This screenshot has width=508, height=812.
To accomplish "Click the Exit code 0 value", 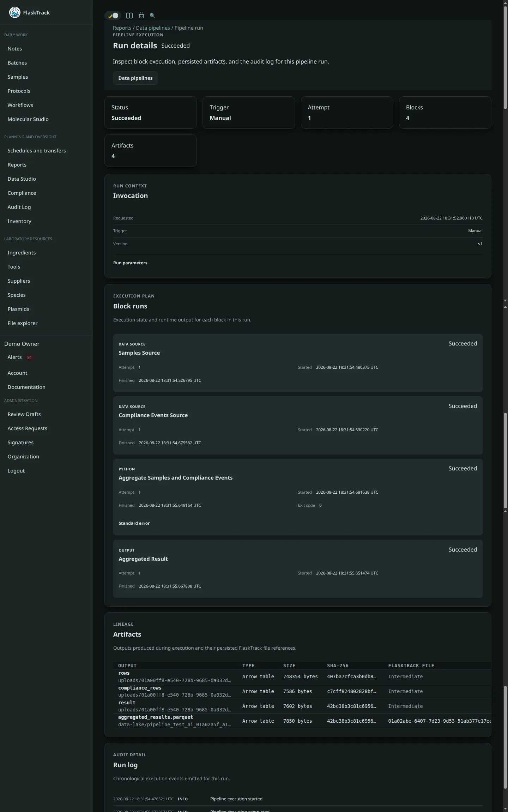I will [x=320, y=505].
